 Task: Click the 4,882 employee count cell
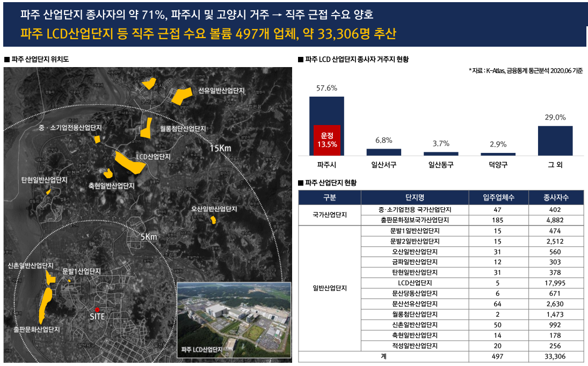tap(555, 220)
